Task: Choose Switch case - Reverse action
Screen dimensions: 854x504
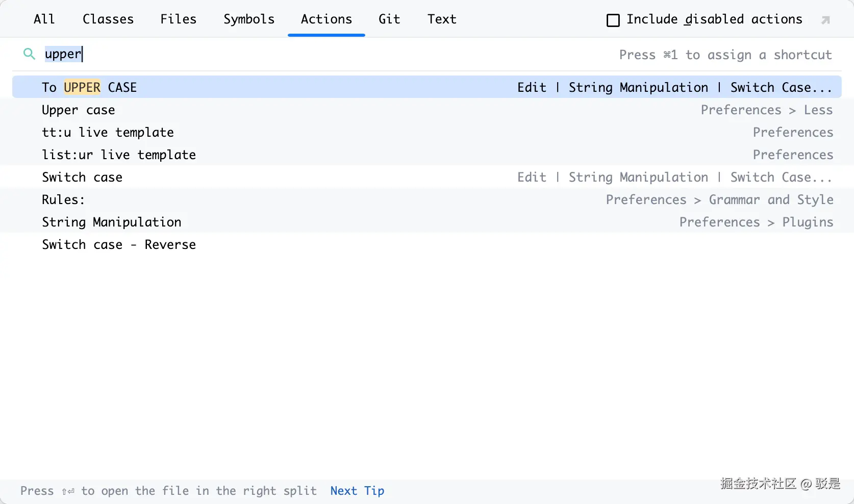Action: click(x=119, y=245)
